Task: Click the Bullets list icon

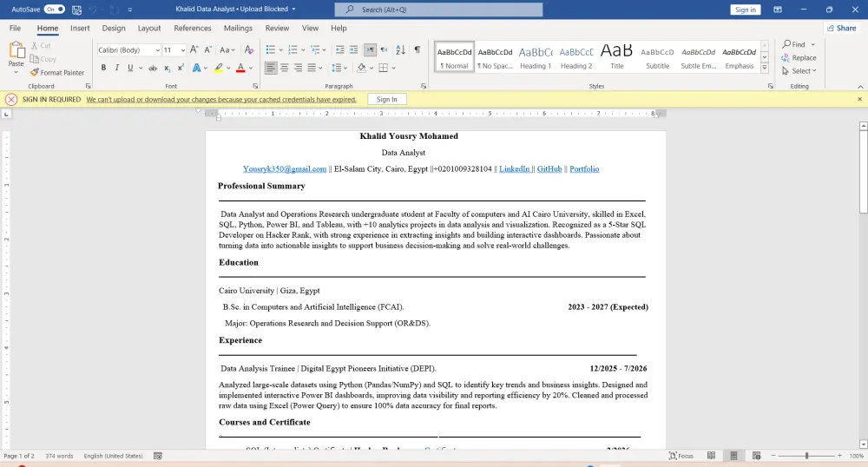Action: click(x=270, y=49)
